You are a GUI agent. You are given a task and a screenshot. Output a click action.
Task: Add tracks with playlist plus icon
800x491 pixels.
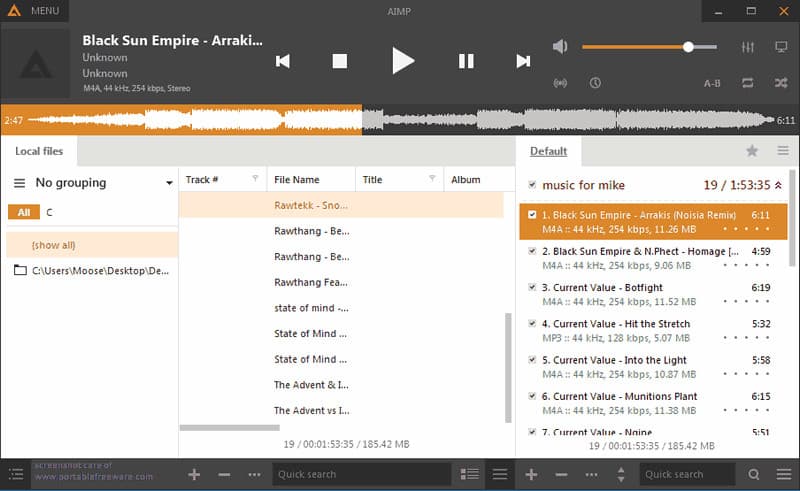click(531, 475)
